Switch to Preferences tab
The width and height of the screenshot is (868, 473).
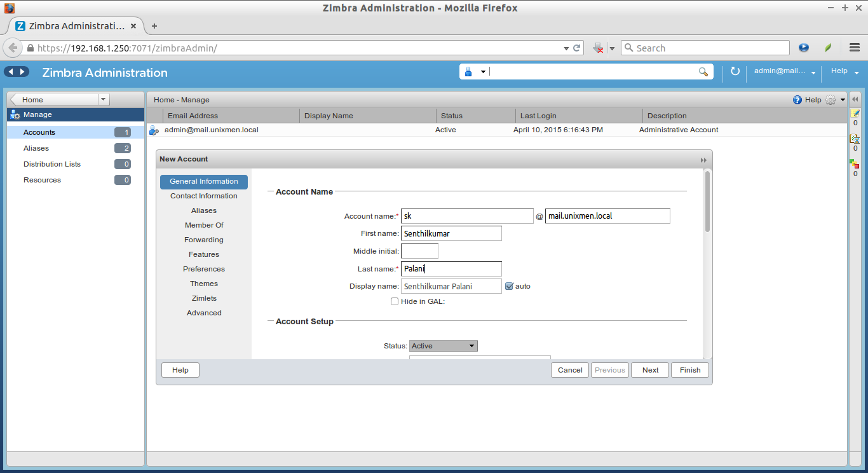click(x=204, y=269)
